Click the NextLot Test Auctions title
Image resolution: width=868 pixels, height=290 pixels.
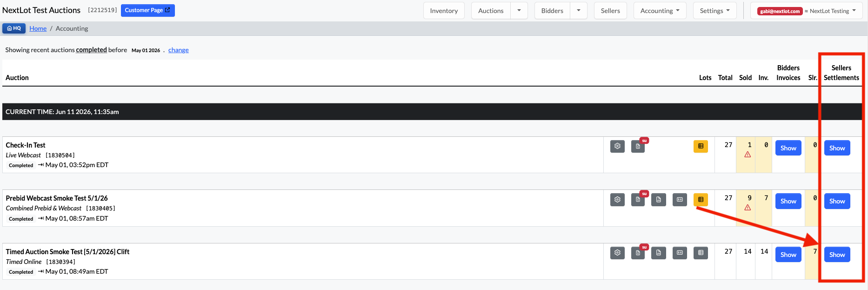[x=41, y=10]
